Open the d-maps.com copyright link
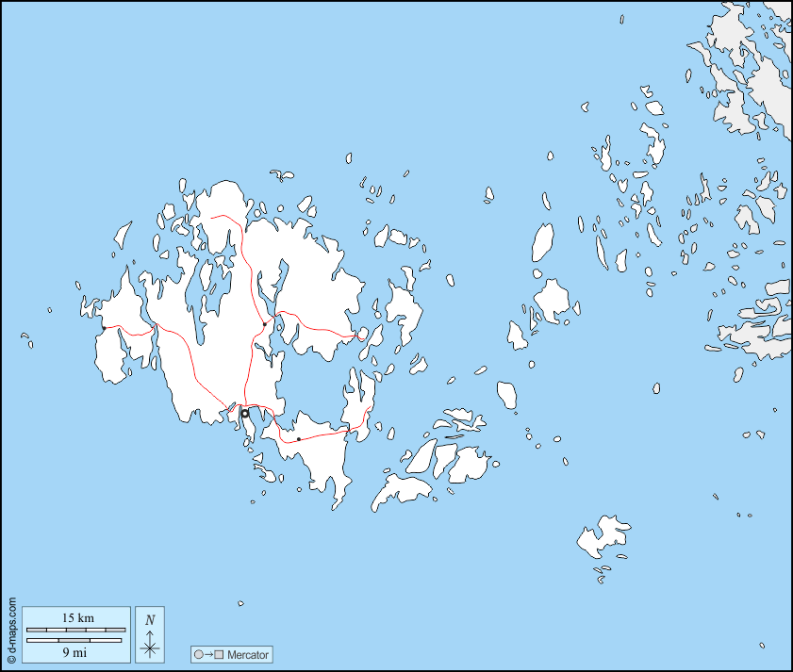 click(11, 629)
